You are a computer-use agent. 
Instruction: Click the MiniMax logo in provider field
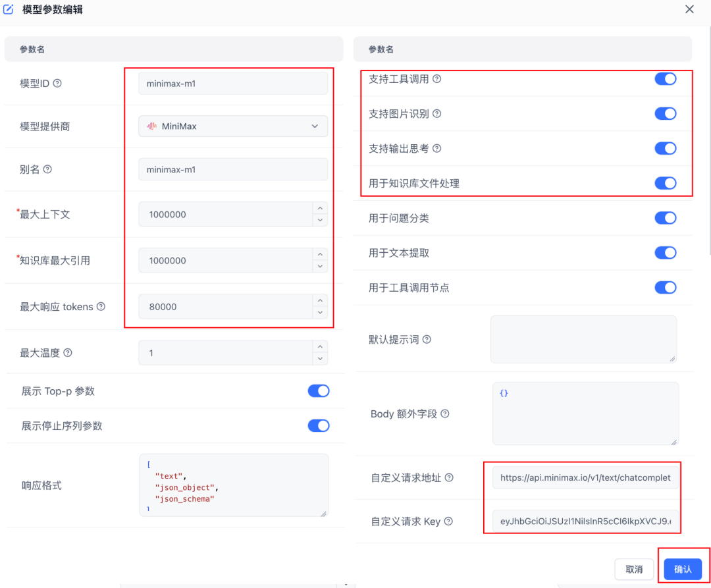[x=152, y=126]
